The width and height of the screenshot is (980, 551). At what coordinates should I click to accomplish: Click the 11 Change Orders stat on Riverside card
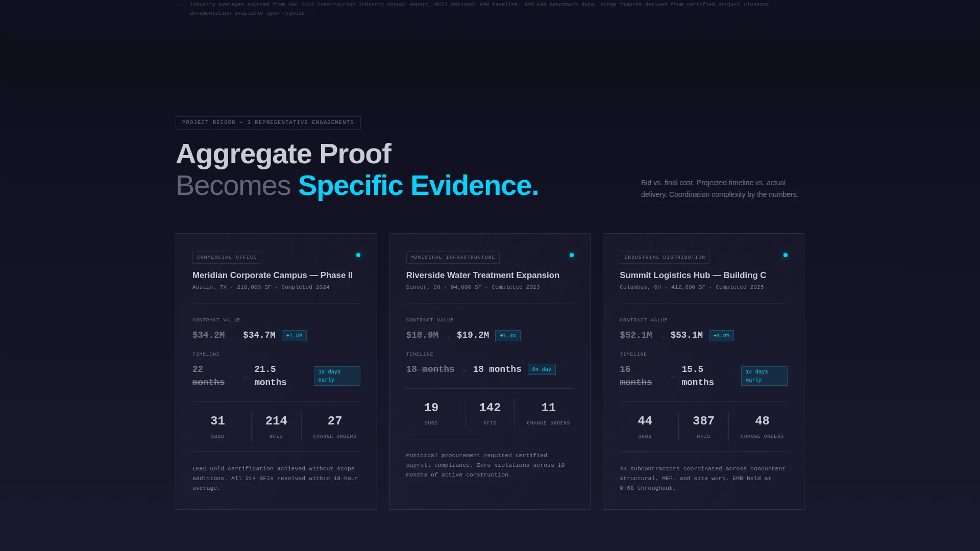point(548,413)
